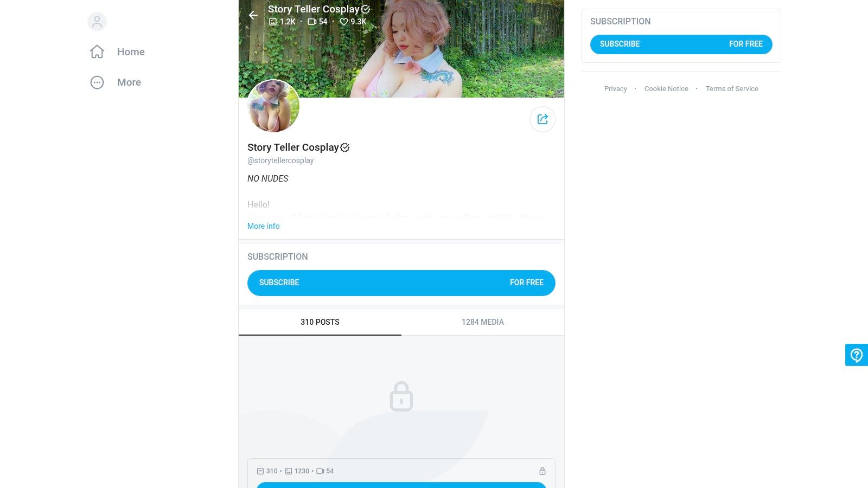Switch to the 310 Posts tab
Screen dimensions: 868x488
[x=320, y=322]
